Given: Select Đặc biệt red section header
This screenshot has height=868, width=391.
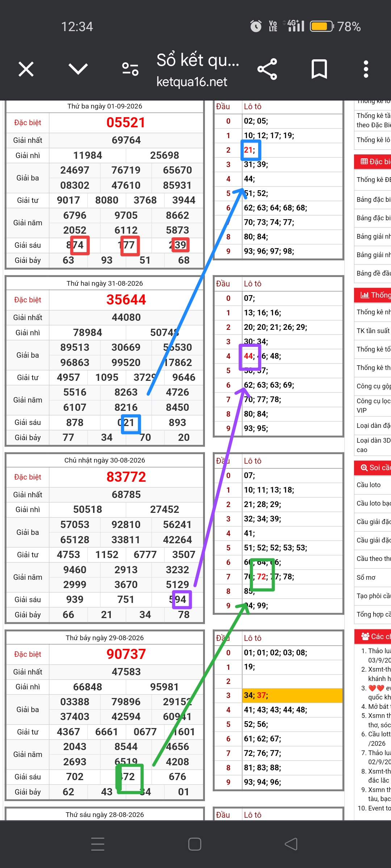Looking at the screenshot, I should pyautogui.click(x=373, y=162).
